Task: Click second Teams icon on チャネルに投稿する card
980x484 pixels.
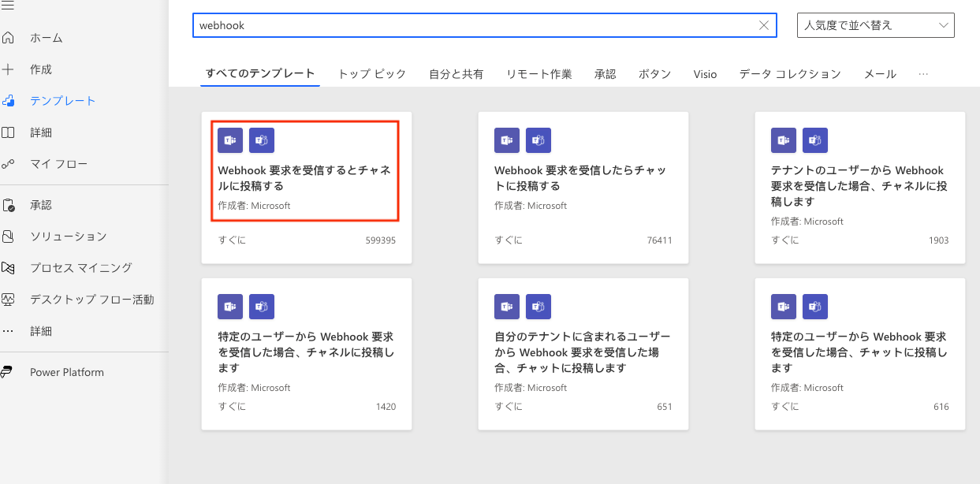Action: click(x=262, y=140)
